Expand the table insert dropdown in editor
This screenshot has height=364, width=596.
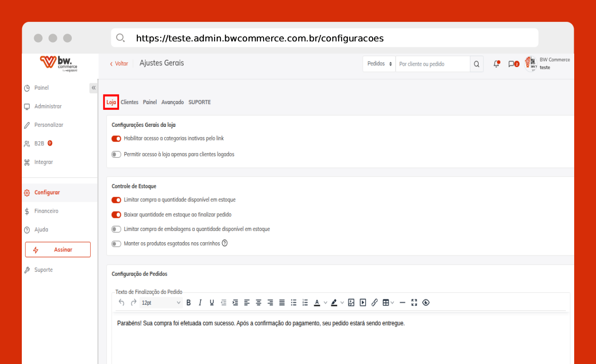392,303
